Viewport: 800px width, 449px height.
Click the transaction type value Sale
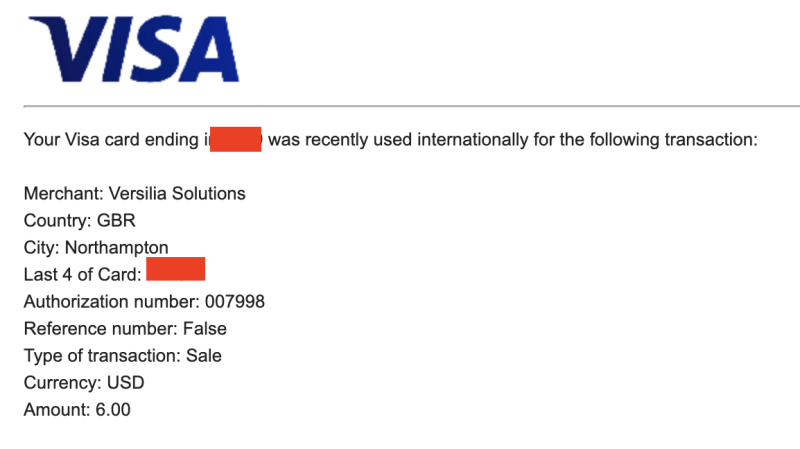204,355
